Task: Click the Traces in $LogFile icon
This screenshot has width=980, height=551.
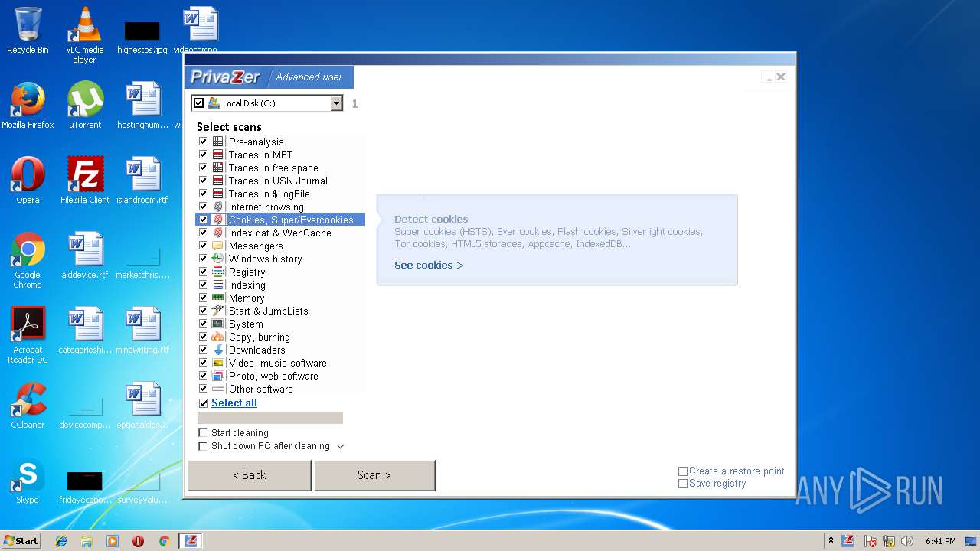Action: click(x=218, y=194)
